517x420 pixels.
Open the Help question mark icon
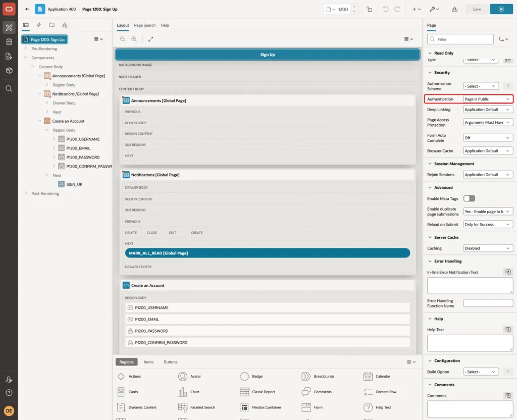point(9,393)
